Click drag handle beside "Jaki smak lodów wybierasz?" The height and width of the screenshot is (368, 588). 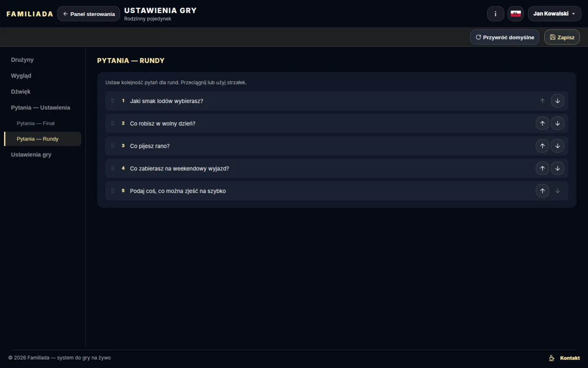(113, 101)
